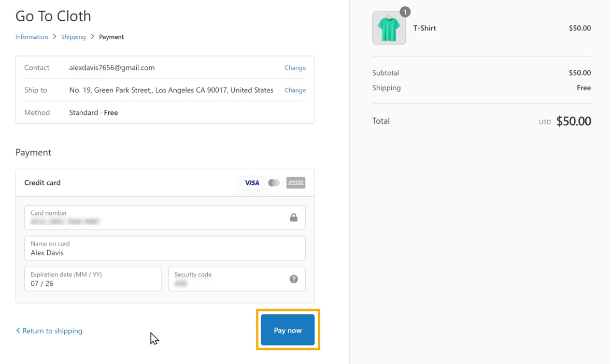Go to the Information breadcrumb step

click(32, 37)
